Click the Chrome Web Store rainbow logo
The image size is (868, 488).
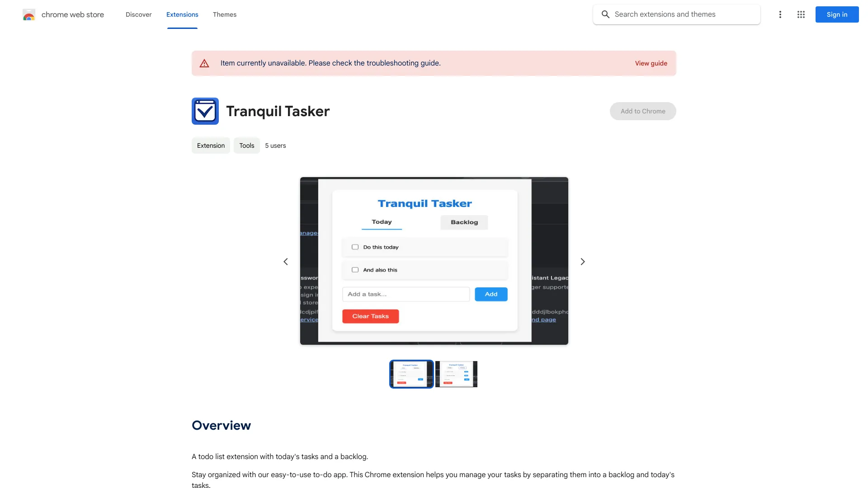coord(28,14)
